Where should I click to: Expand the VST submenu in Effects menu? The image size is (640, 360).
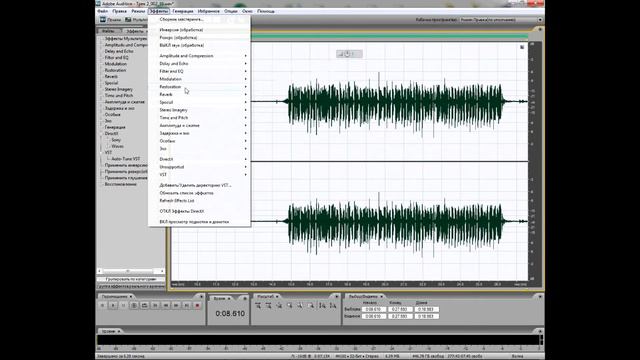point(199,175)
